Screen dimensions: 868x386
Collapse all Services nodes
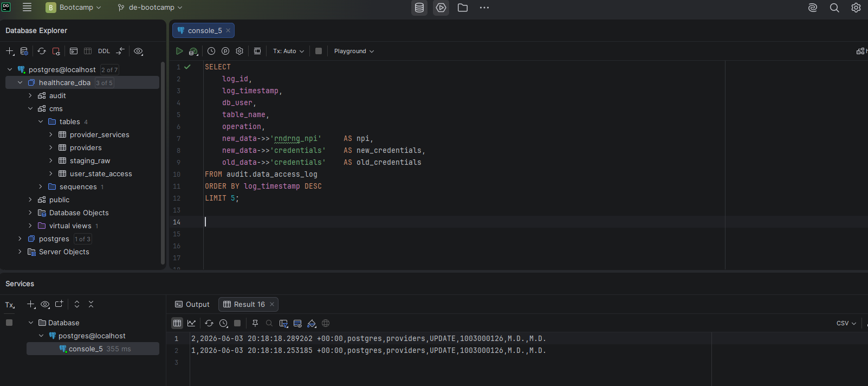click(x=91, y=304)
